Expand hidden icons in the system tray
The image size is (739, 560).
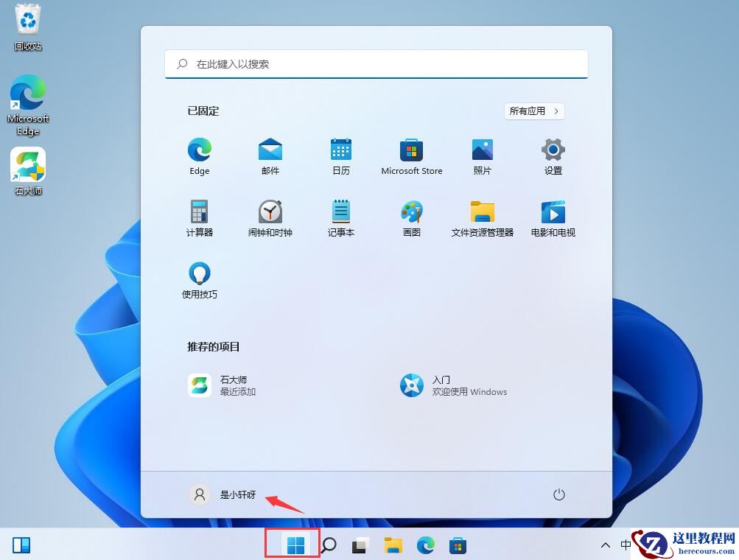coord(605,545)
